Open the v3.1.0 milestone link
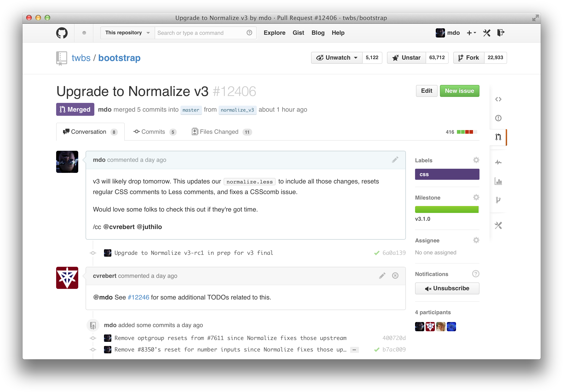Image resolution: width=563 pixels, height=392 pixels. pyautogui.click(x=422, y=219)
